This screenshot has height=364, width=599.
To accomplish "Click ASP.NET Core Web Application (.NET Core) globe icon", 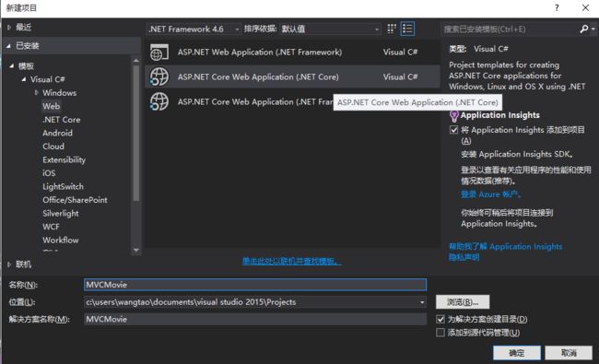I will click(x=159, y=76).
